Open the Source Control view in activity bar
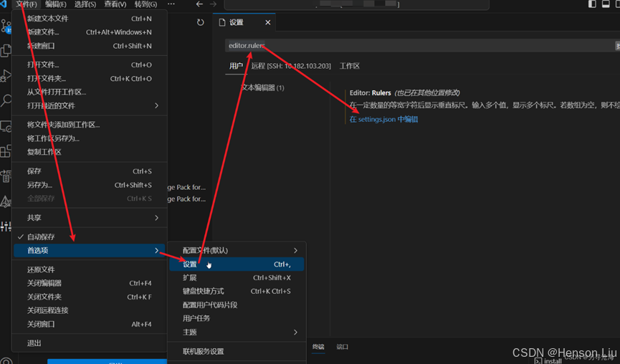620x364 pixels. point(6,26)
